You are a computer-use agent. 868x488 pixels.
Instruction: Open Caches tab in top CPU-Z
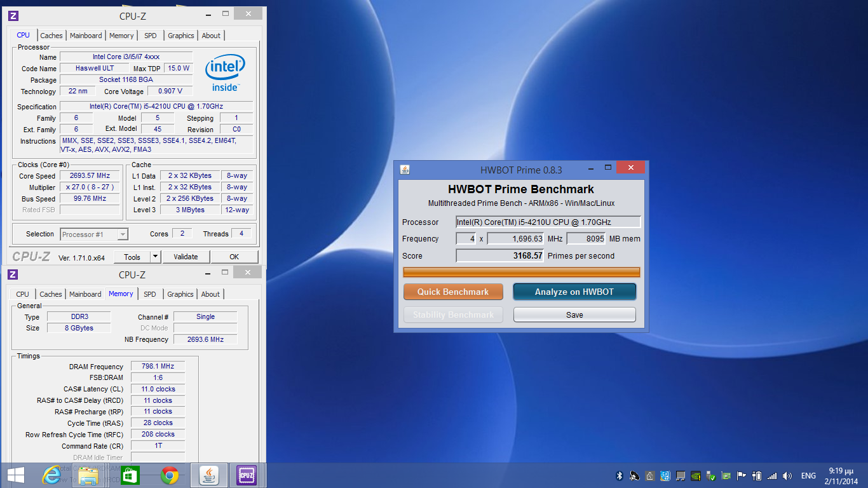pos(51,36)
